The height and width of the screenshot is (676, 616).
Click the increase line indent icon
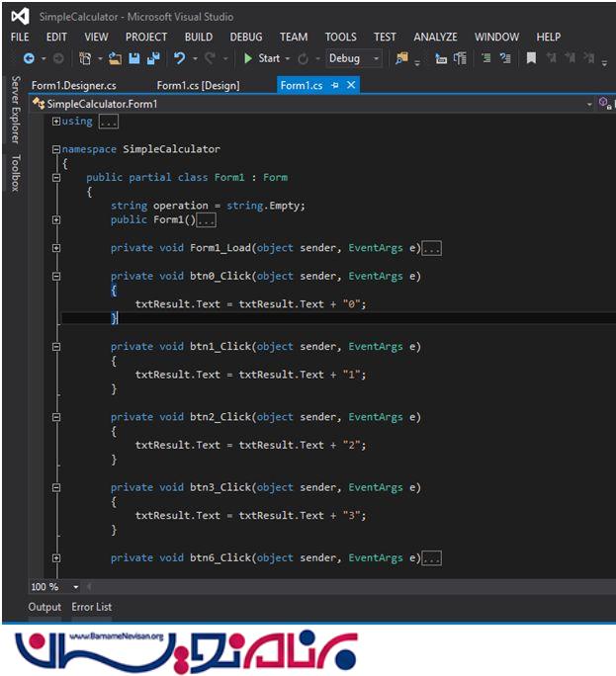click(x=461, y=58)
